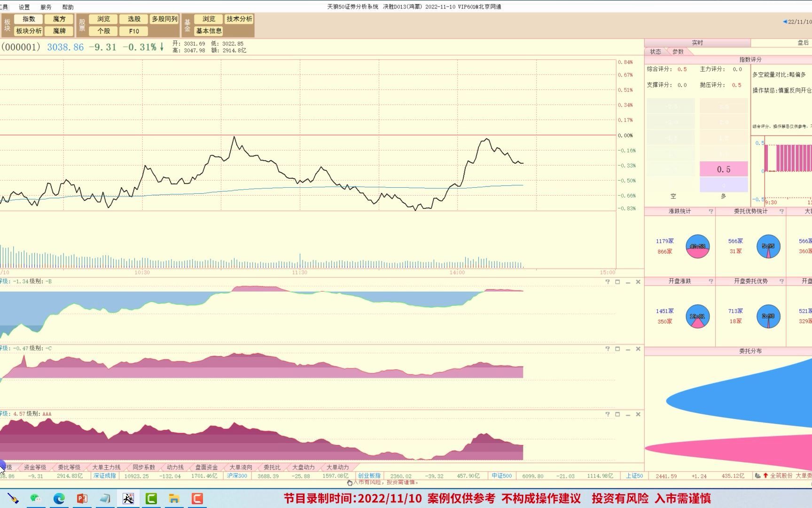Open PowerPoint from the taskbar
Viewport: 812px width, 508px height.
82,499
